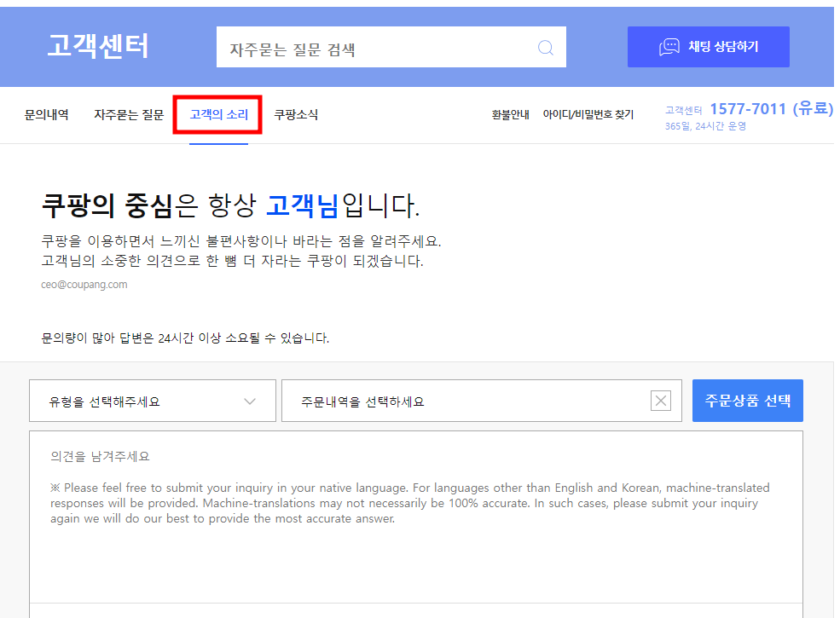Click inside the FAQ search field
The width and height of the screenshot is (840, 618).
[367, 47]
